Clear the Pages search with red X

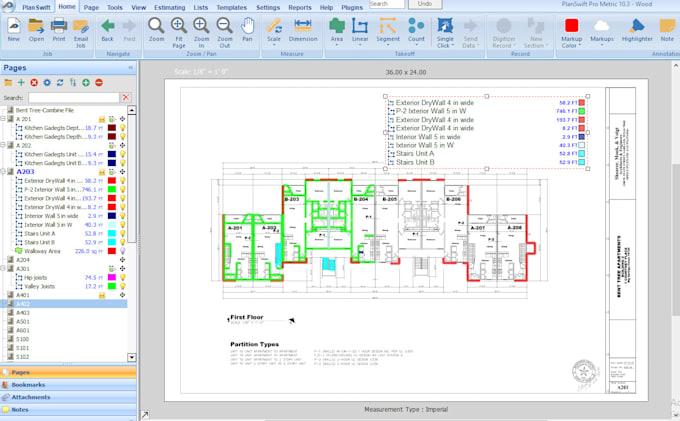(126, 98)
